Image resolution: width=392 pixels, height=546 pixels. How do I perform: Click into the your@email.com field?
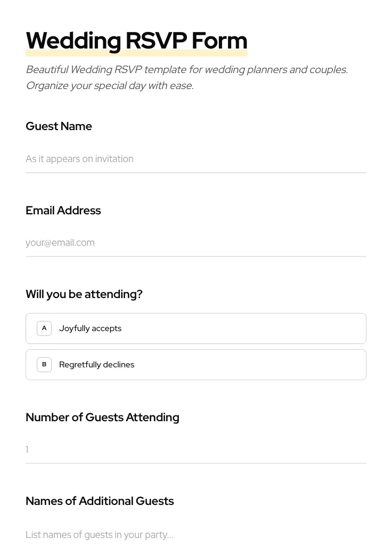click(x=195, y=243)
